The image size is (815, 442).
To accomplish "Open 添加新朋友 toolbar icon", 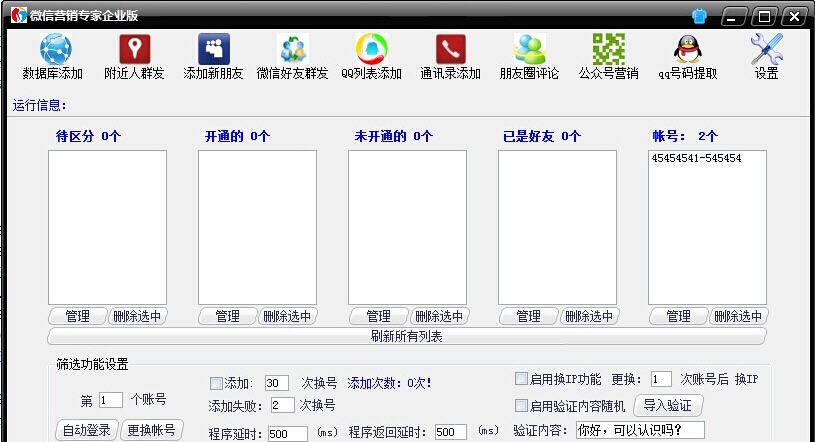I will point(214,49).
